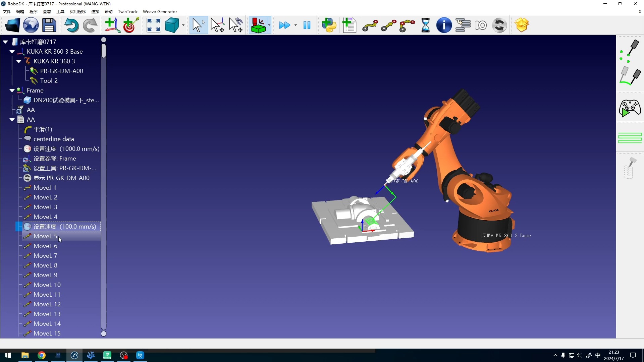Click the Fit all view icon
This screenshot has width=644, height=362.
154,25
